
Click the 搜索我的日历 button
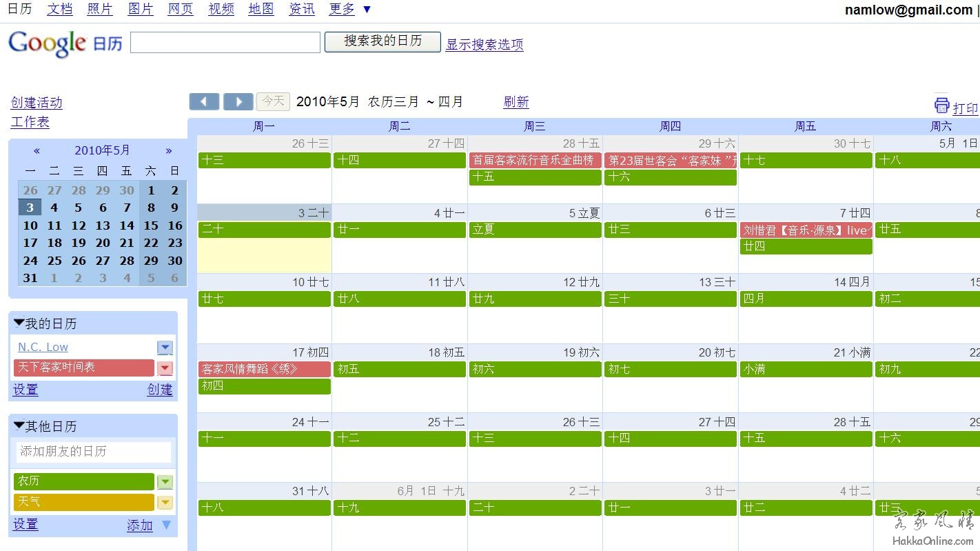tap(382, 41)
